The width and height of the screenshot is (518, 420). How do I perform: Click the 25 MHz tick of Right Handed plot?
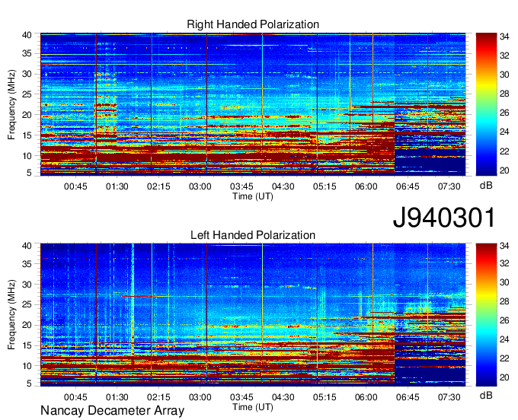tap(27, 94)
